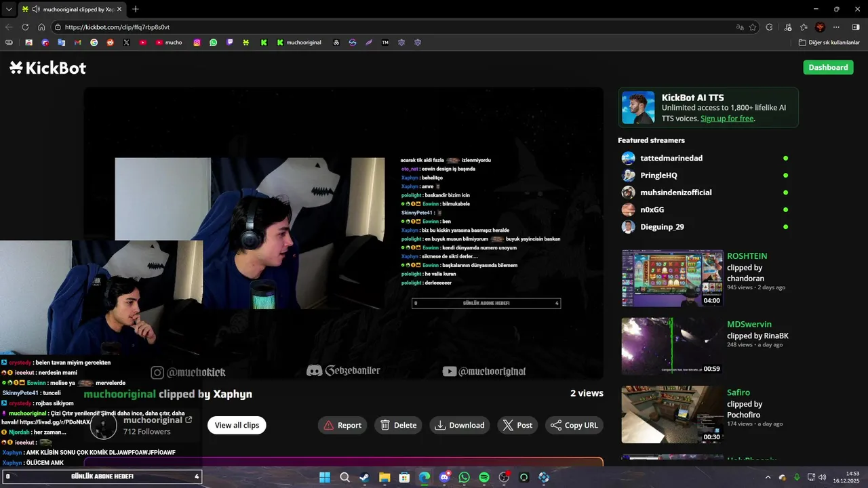
Task: Open the tab search dropdown arrow
Action: point(9,9)
